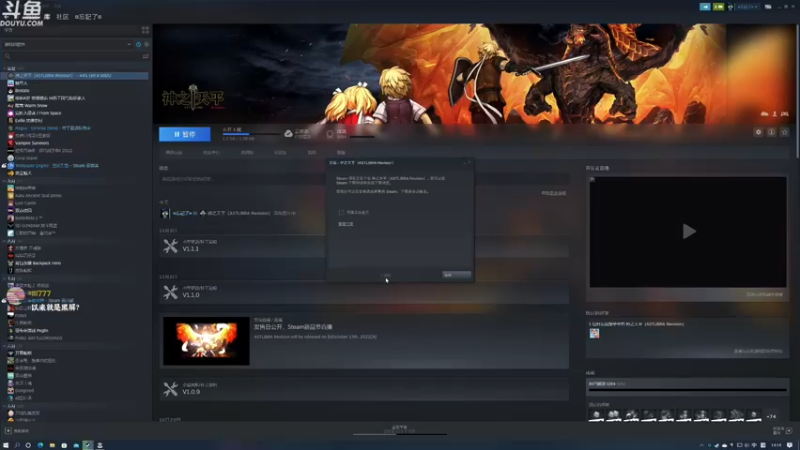Open the Windows notification center icon
The image size is (800, 450).
[790, 445]
